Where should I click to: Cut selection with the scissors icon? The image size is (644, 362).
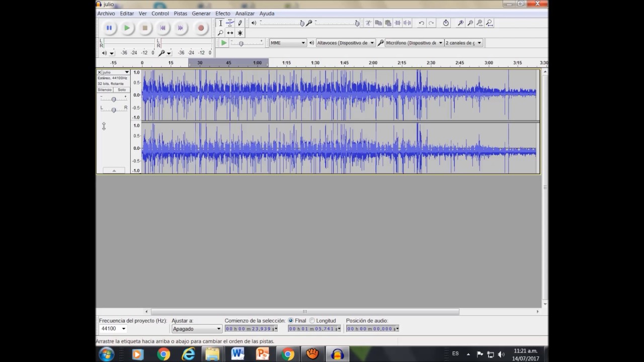tap(368, 23)
